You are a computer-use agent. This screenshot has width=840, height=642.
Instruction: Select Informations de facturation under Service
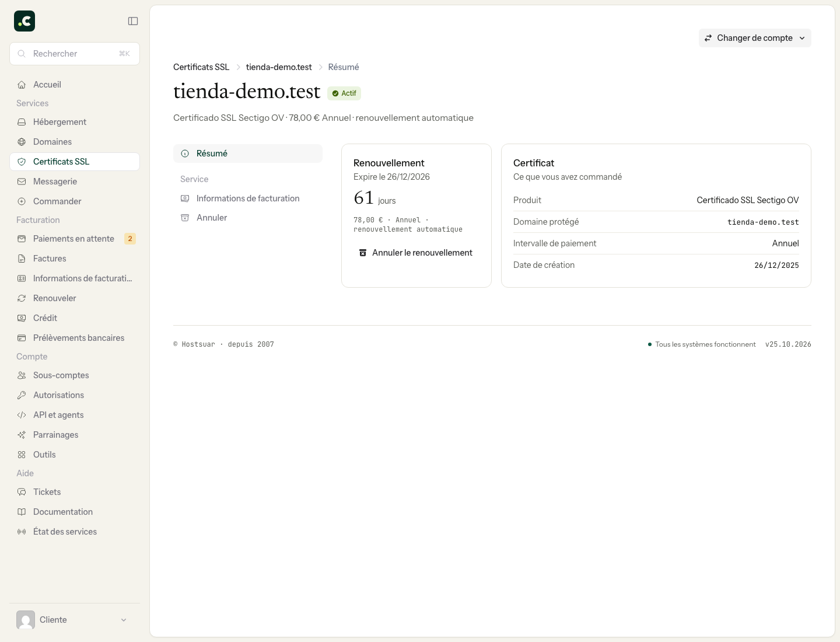click(x=248, y=198)
